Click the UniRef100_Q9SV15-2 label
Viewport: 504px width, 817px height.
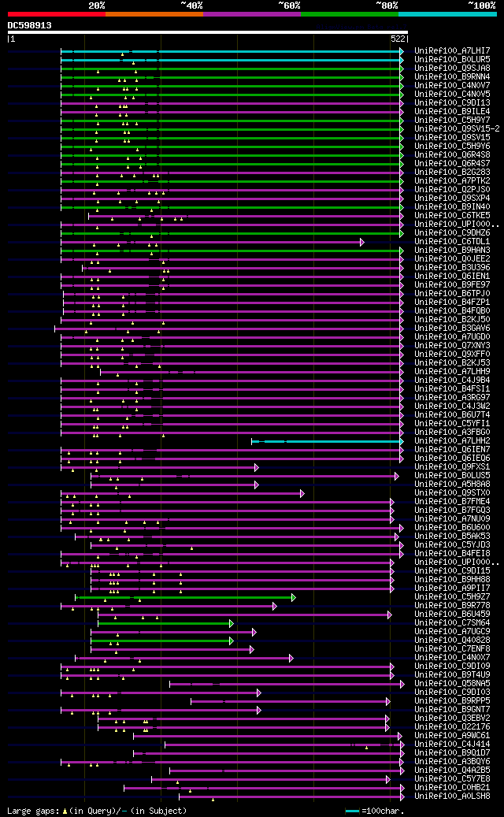[457, 129]
